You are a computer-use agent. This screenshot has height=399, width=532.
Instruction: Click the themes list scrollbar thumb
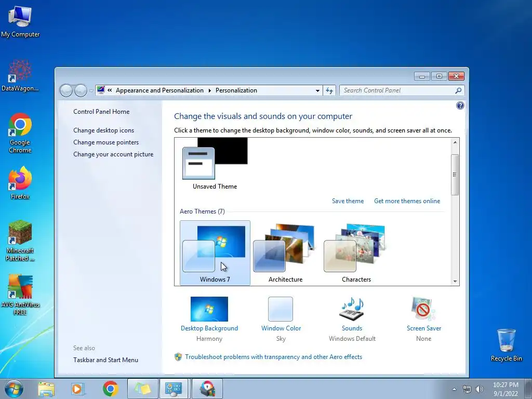click(x=455, y=175)
